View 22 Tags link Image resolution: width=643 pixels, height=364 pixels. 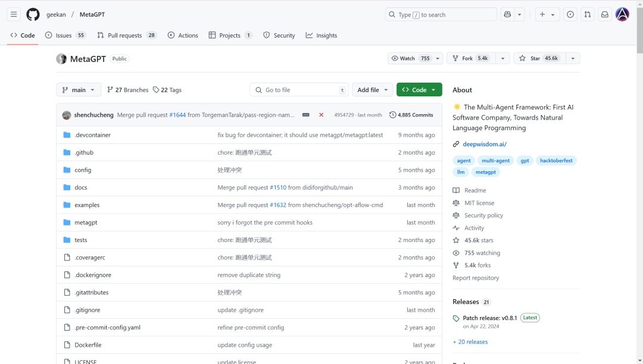pos(167,90)
